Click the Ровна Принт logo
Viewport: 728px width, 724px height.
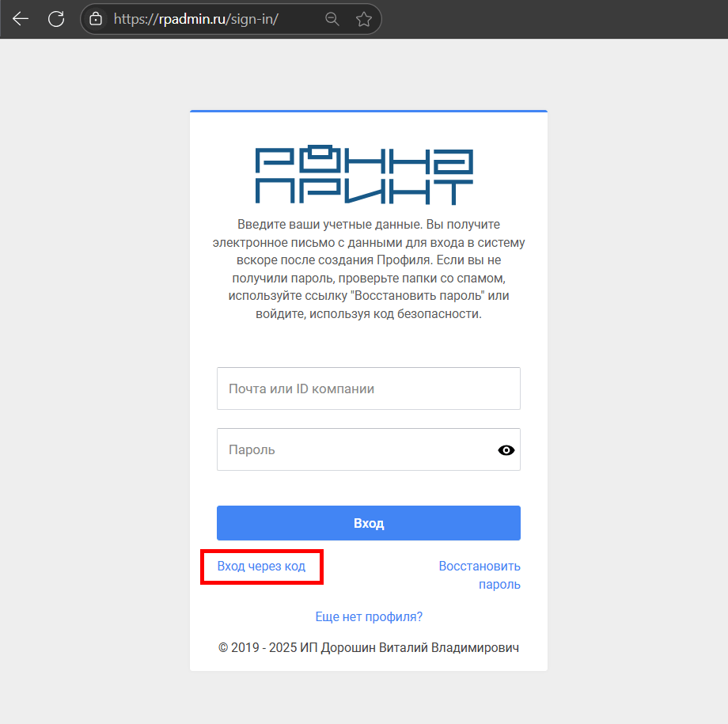pos(365,175)
